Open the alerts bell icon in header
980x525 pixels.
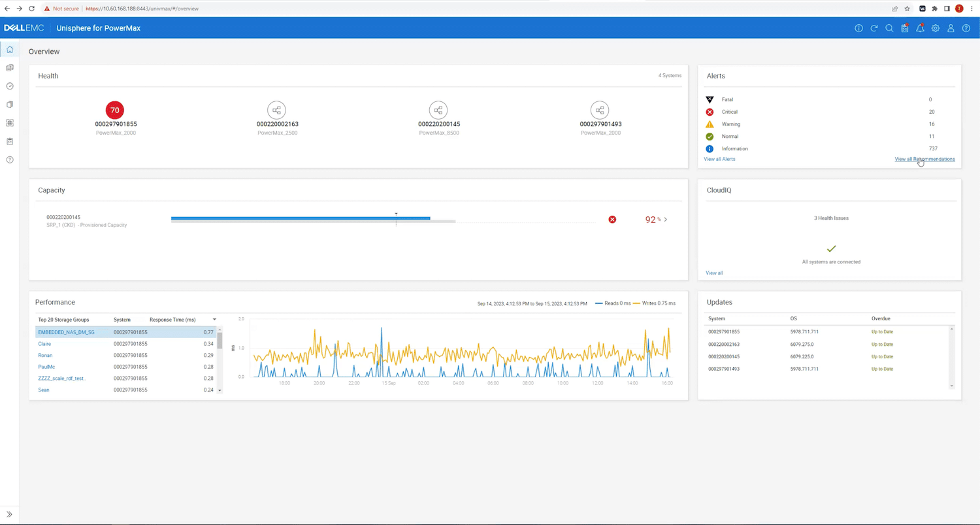click(920, 28)
